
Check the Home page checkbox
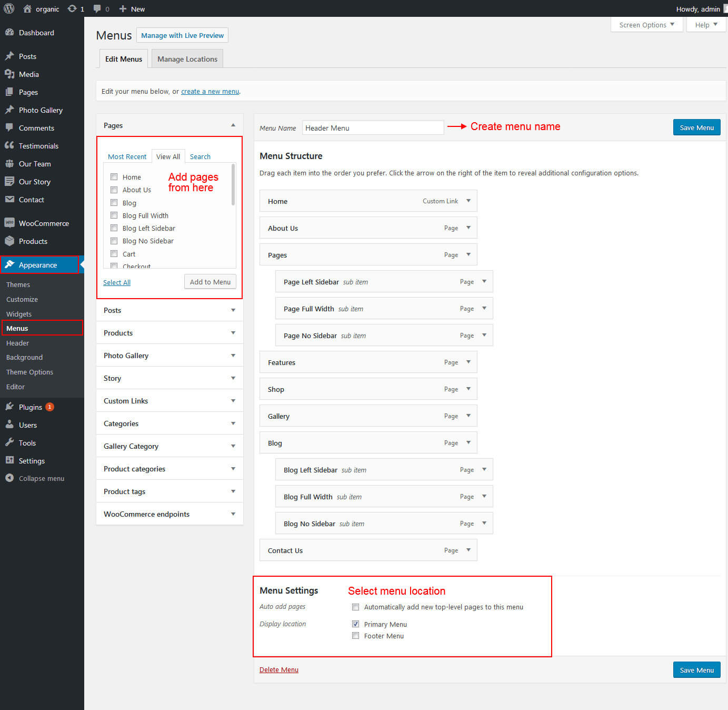[x=114, y=176]
